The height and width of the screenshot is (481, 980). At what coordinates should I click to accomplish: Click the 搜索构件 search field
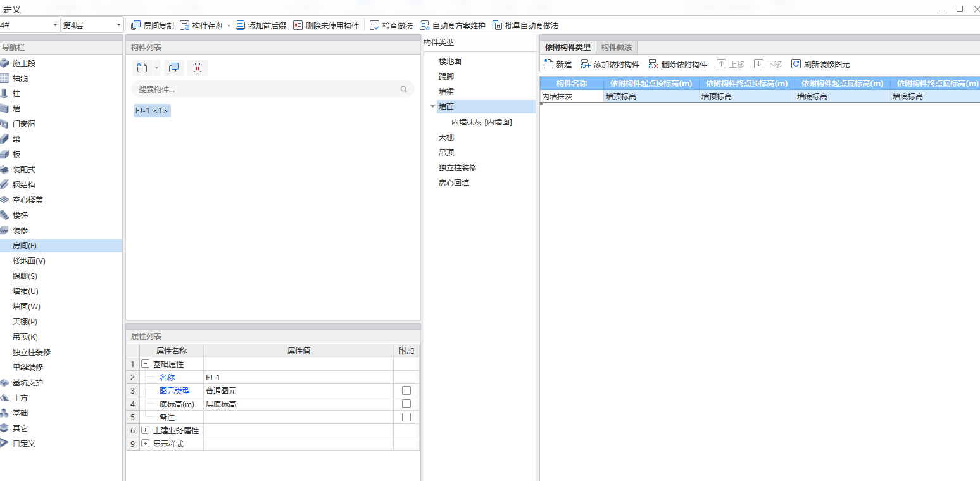click(x=272, y=89)
